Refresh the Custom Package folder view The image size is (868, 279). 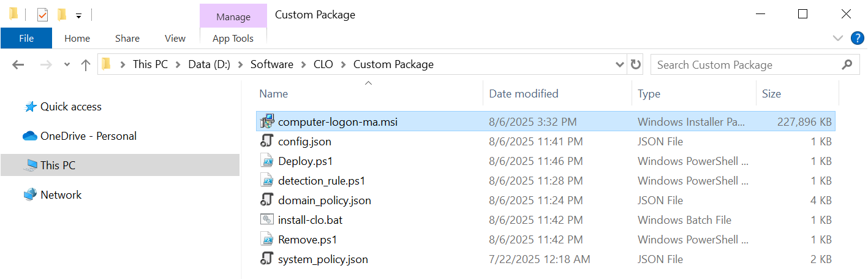636,64
